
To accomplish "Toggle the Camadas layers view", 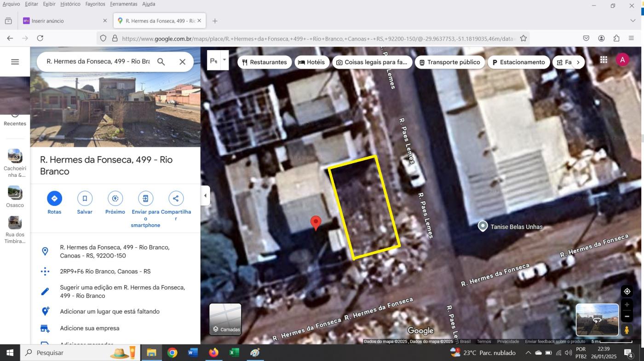I will (225, 319).
